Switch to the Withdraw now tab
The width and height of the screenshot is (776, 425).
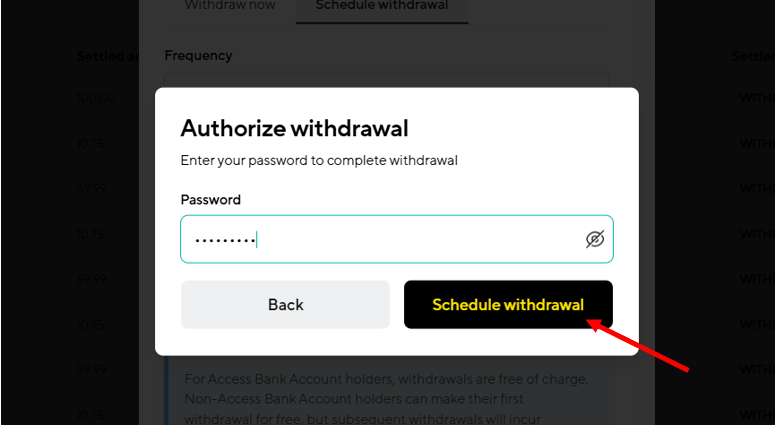coord(230,5)
